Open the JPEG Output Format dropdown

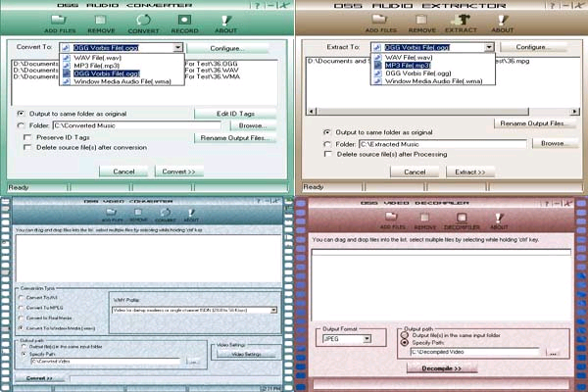pyautogui.click(x=367, y=339)
